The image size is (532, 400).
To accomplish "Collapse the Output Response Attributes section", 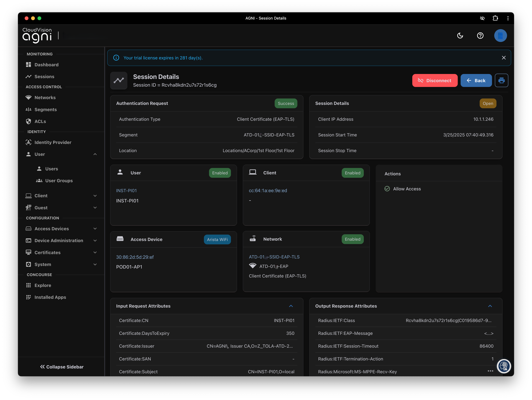I will pyautogui.click(x=490, y=306).
